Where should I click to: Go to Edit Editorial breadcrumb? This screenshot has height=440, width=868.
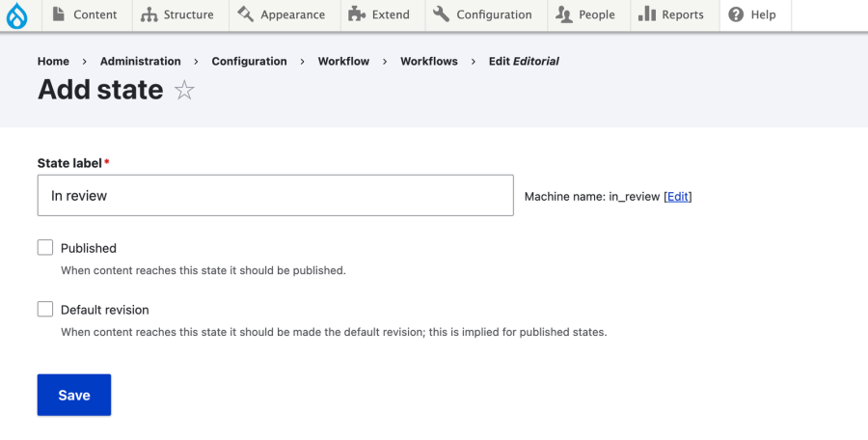524,62
